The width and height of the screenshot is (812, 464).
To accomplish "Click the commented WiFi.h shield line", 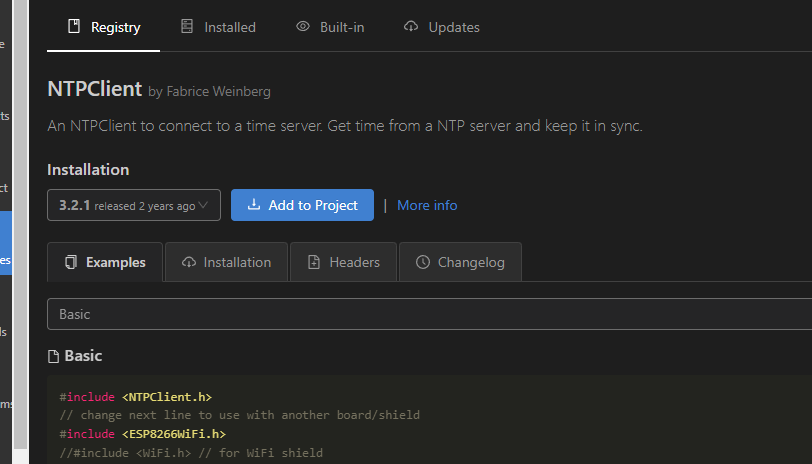I will click(x=191, y=453).
